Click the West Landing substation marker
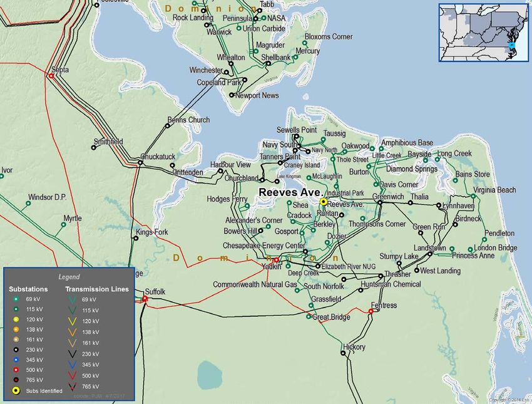Screen dimensions: 532x404 click(417, 270)
